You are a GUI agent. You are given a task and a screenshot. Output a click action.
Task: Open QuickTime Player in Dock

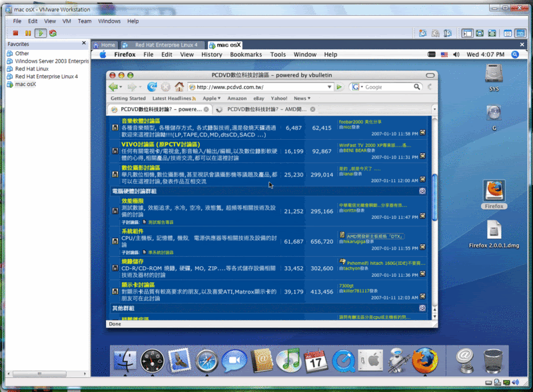point(343,361)
